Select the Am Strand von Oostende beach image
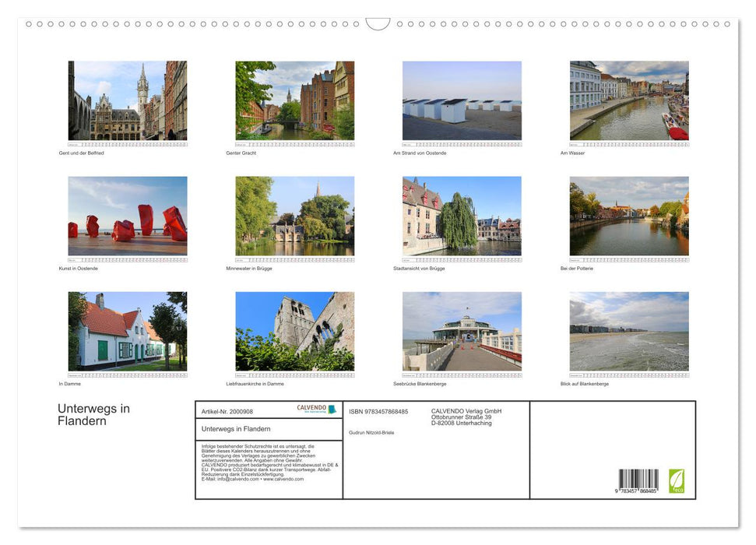The image size is (756, 545). click(460, 100)
